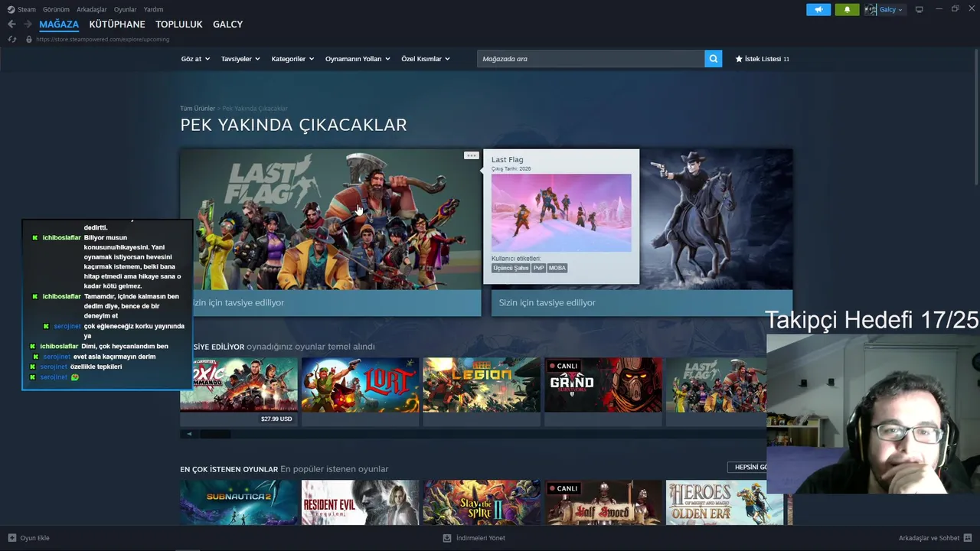Click the HEPSİNİ GÖR button
This screenshot has height=551, width=980.
(747, 467)
